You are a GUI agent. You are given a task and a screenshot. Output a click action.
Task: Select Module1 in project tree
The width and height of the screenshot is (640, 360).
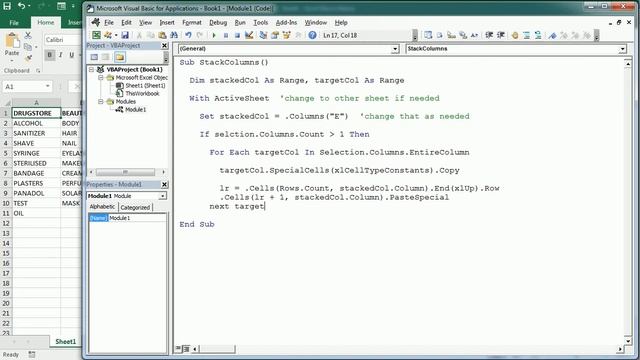135,109
